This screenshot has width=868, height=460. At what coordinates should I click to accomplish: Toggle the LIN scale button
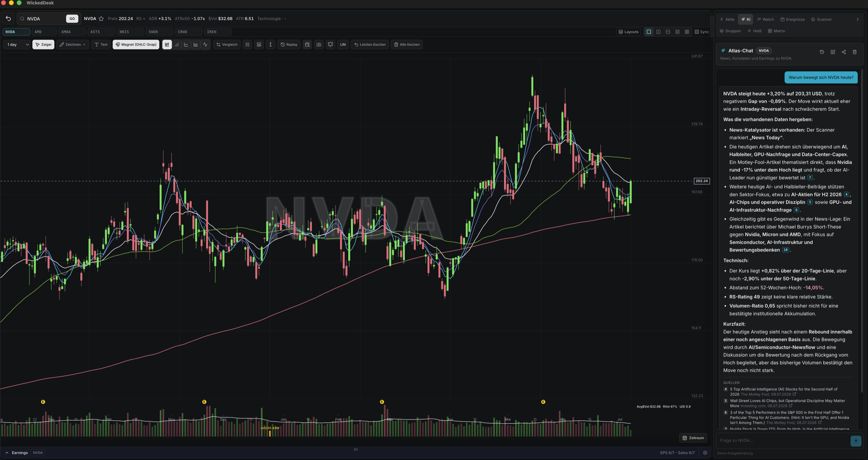point(343,44)
